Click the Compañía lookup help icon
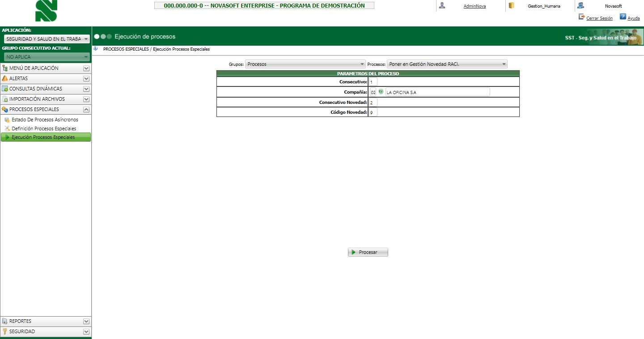The image size is (644, 339). click(381, 91)
